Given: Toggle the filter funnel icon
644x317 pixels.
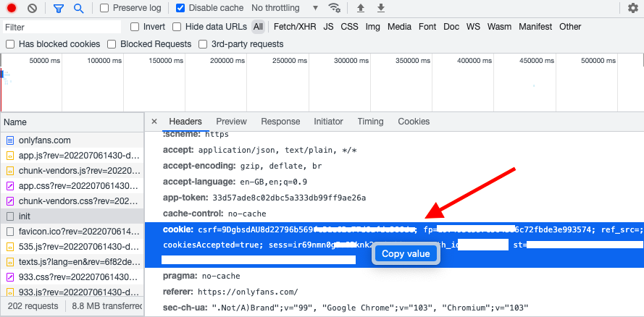Looking at the screenshot, I should pos(59,8).
